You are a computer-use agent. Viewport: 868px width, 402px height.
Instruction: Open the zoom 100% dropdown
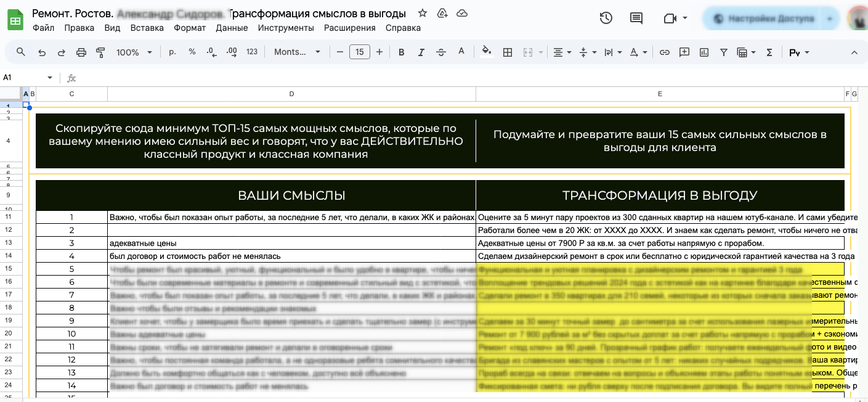click(133, 52)
